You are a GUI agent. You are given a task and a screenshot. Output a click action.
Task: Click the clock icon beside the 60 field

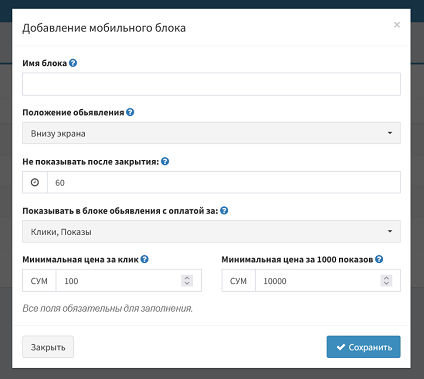click(x=35, y=182)
